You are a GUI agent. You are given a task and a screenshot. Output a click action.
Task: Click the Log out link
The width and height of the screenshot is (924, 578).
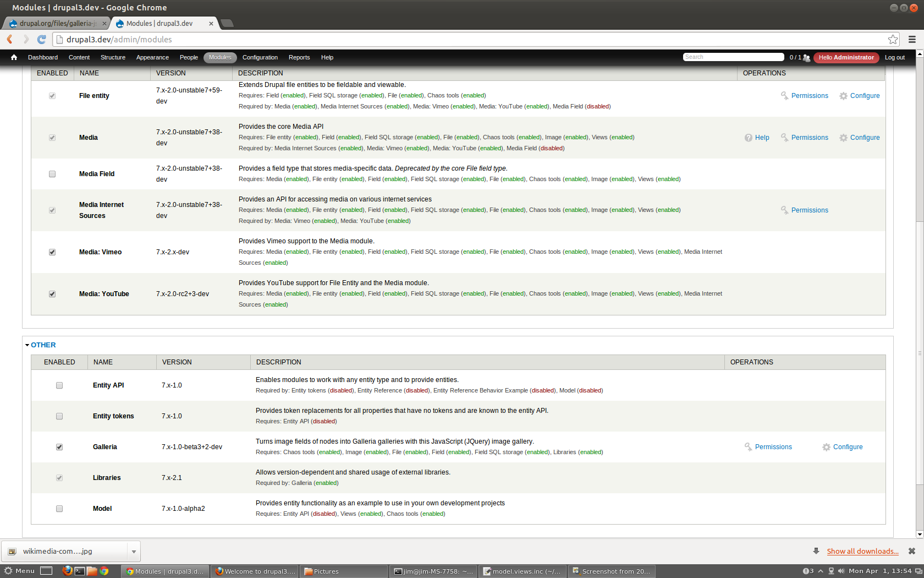click(894, 57)
